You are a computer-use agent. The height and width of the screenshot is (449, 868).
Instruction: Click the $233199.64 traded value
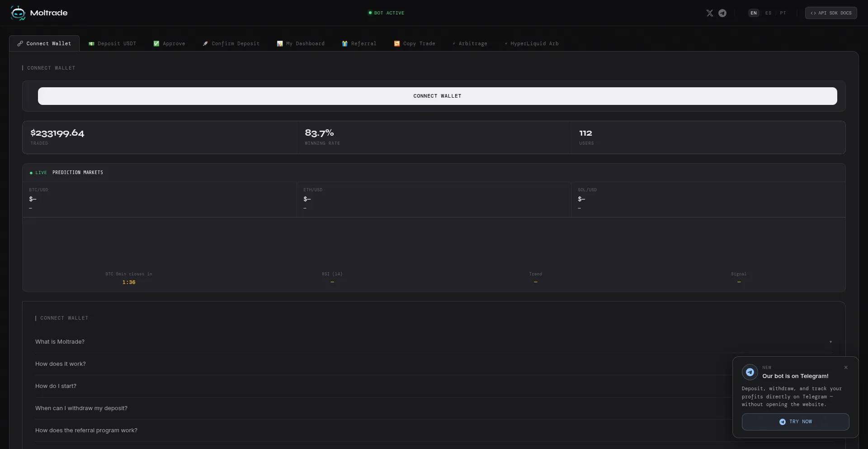point(57,133)
